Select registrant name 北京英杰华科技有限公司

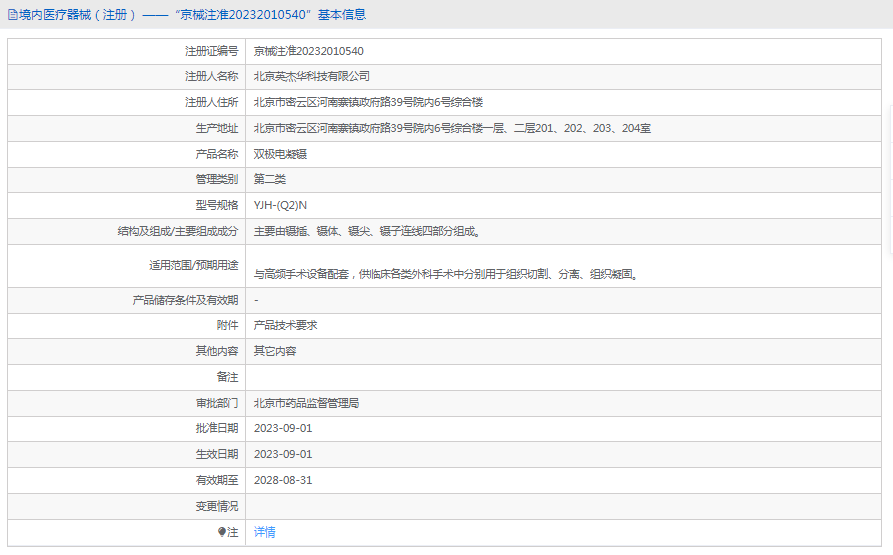pos(312,76)
